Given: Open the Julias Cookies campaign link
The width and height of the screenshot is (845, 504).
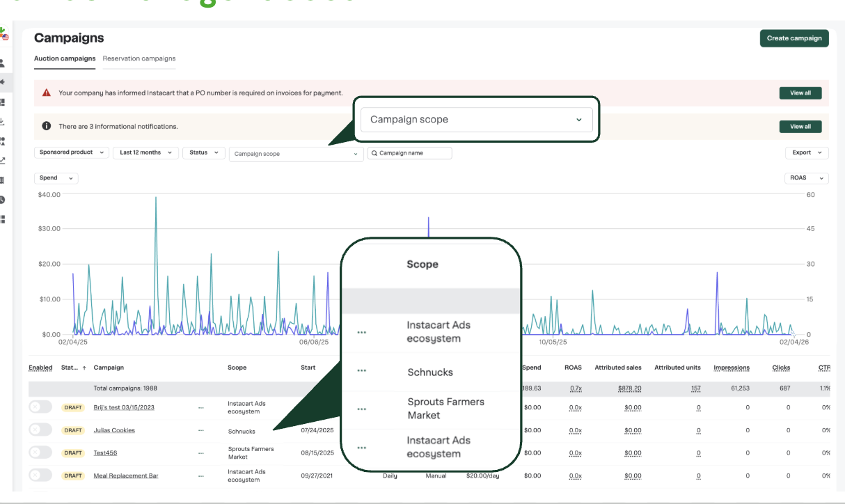Looking at the screenshot, I should (x=114, y=430).
